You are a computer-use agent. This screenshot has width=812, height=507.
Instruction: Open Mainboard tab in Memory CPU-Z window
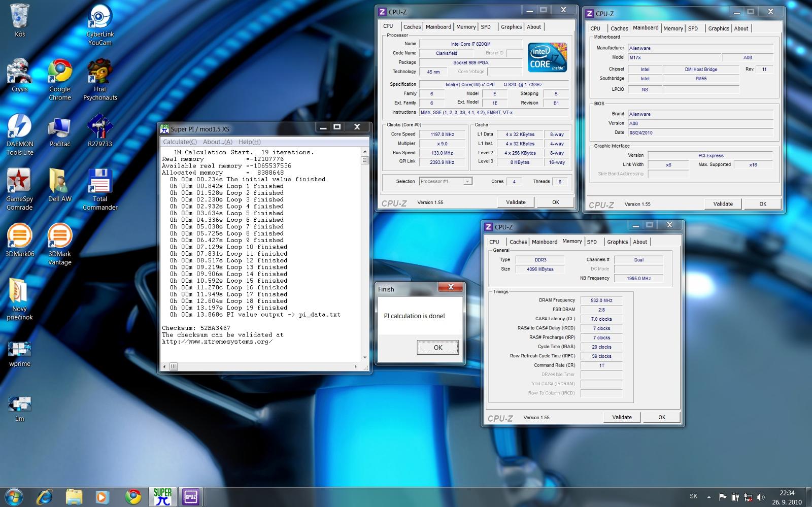(x=545, y=242)
